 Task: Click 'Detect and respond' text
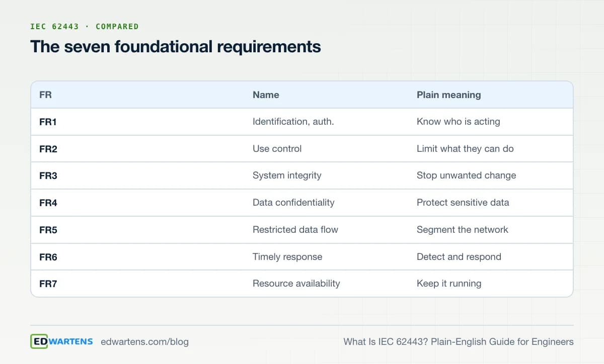pos(459,257)
